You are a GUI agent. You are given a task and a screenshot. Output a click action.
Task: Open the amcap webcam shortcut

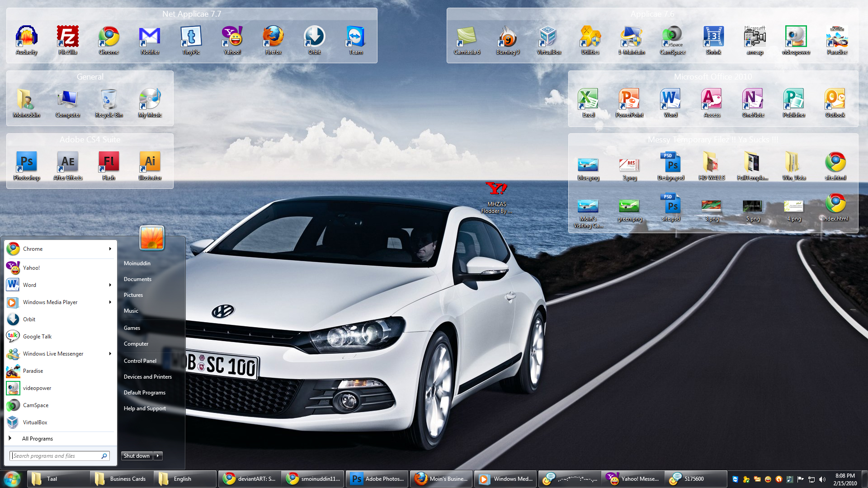[x=755, y=40]
